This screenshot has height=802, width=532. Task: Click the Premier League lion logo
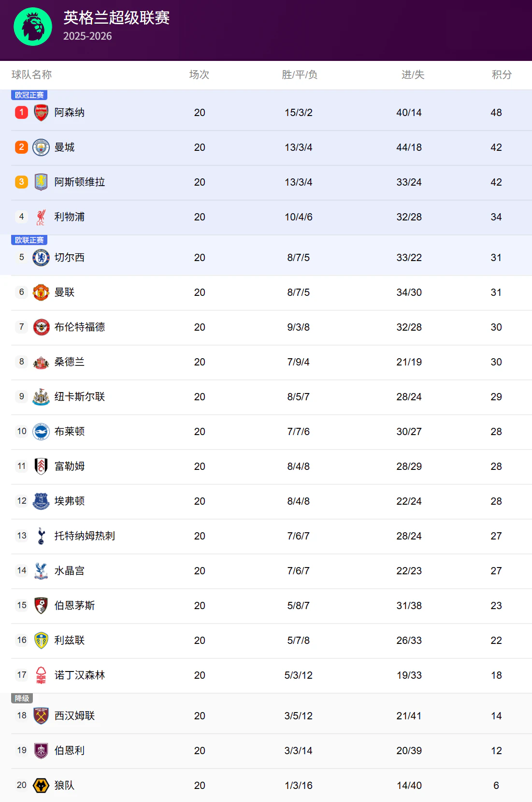pos(33,27)
